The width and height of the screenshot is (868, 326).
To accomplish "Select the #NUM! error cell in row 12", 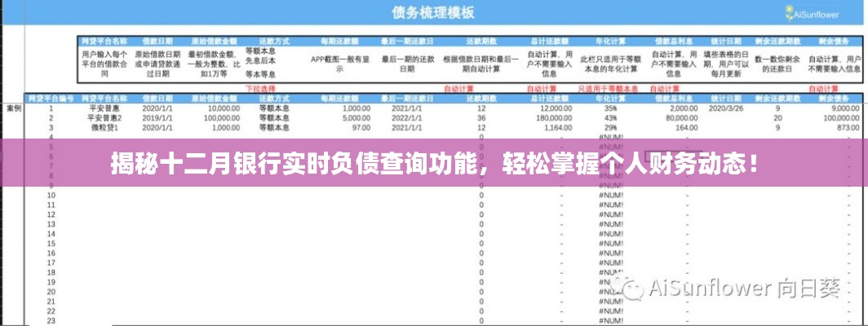I will pos(610,214).
